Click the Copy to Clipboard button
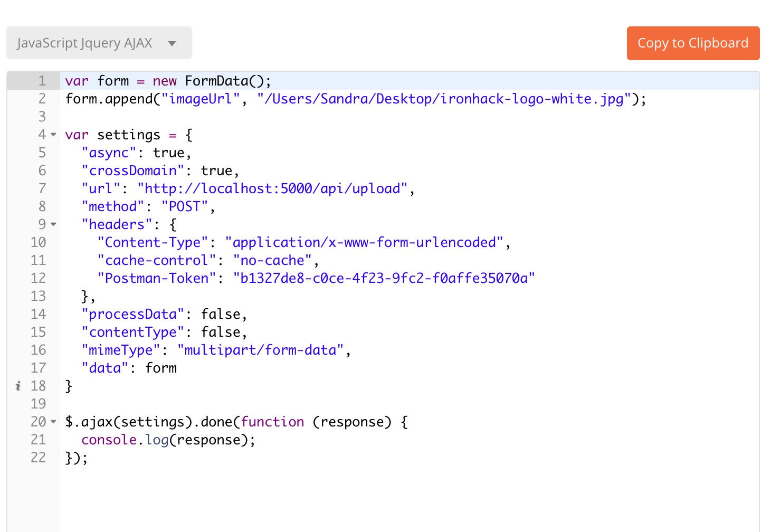Screen dimensions: 780x532 pyautogui.click(x=692, y=43)
